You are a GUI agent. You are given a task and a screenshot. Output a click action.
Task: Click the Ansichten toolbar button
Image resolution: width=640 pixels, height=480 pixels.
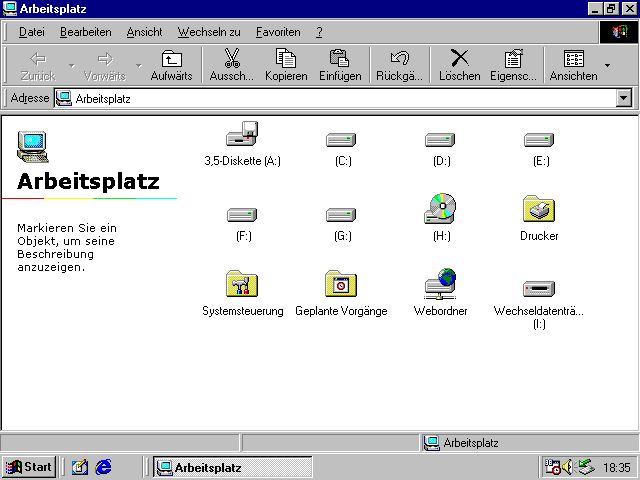pyautogui.click(x=573, y=65)
